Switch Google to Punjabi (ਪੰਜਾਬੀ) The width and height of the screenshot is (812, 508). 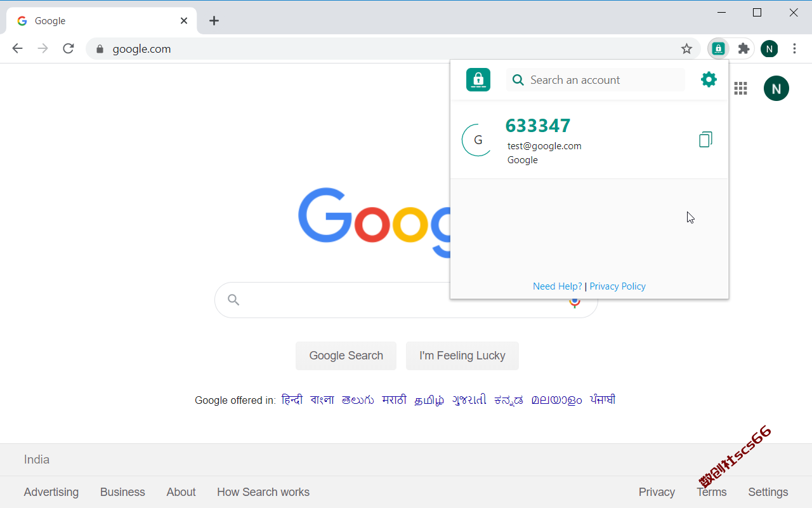(603, 400)
